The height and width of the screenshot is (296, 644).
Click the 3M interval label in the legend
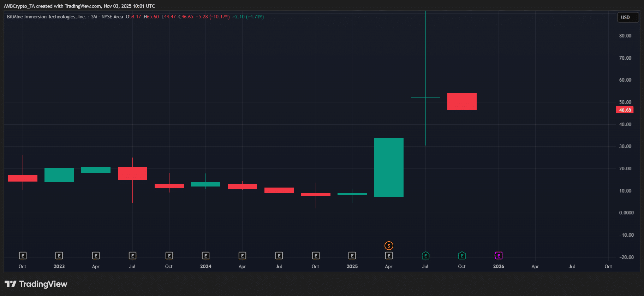coord(94,17)
